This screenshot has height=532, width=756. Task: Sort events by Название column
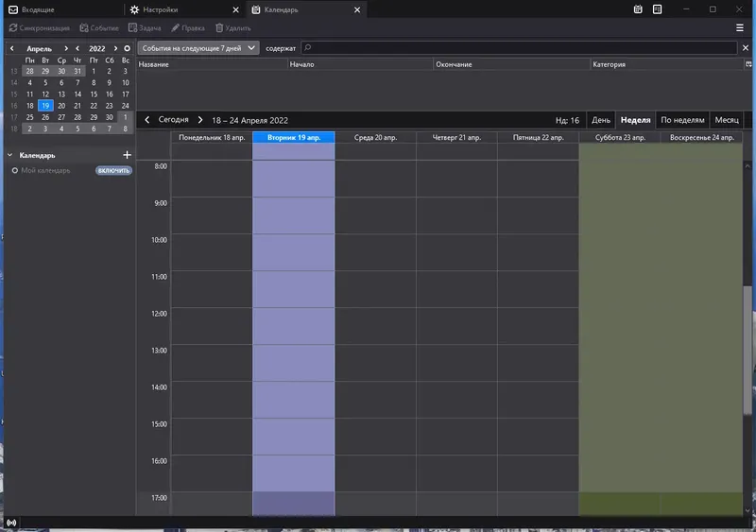click(x=212, y=64)
